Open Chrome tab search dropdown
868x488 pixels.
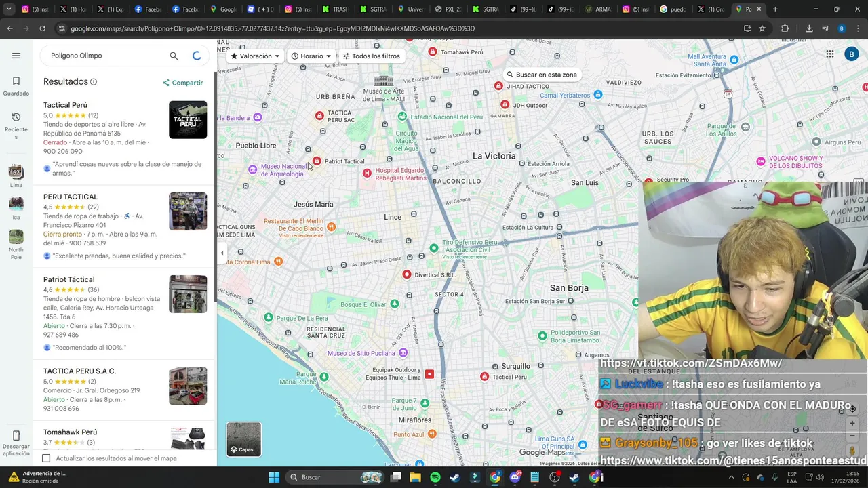tap(8, 9)
